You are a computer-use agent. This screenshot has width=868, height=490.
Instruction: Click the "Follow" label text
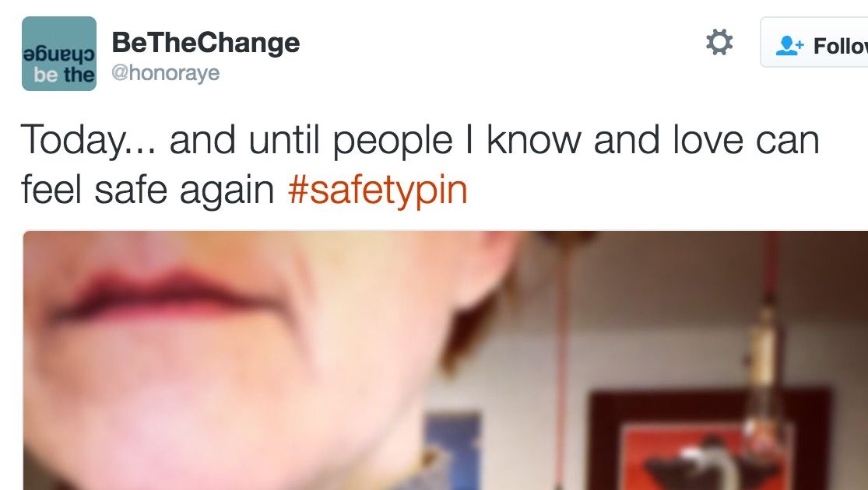click(840, 47)
